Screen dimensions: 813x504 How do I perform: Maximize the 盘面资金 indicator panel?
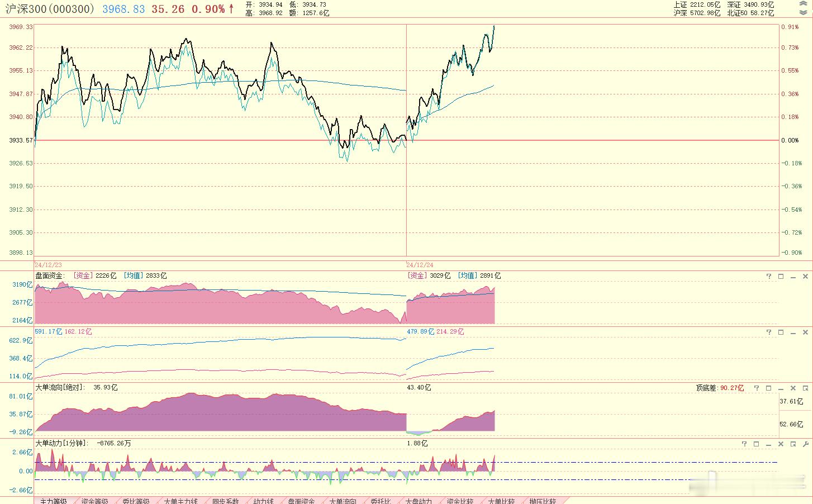781,276
